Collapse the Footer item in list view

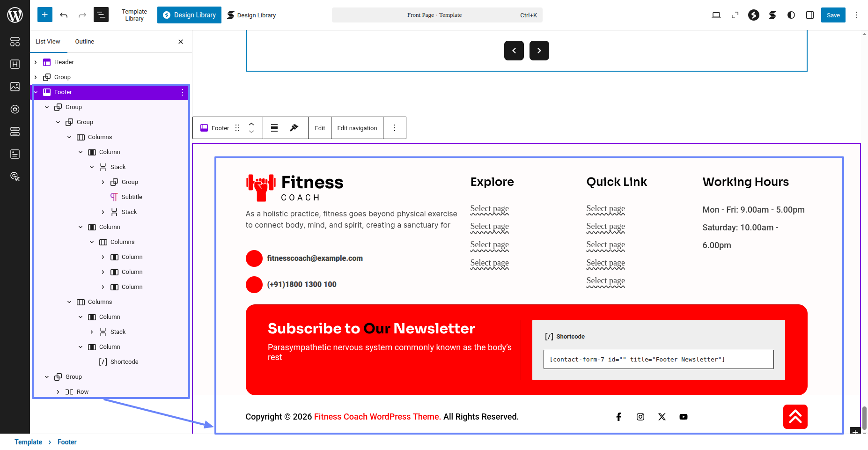[x=36, y=92]
